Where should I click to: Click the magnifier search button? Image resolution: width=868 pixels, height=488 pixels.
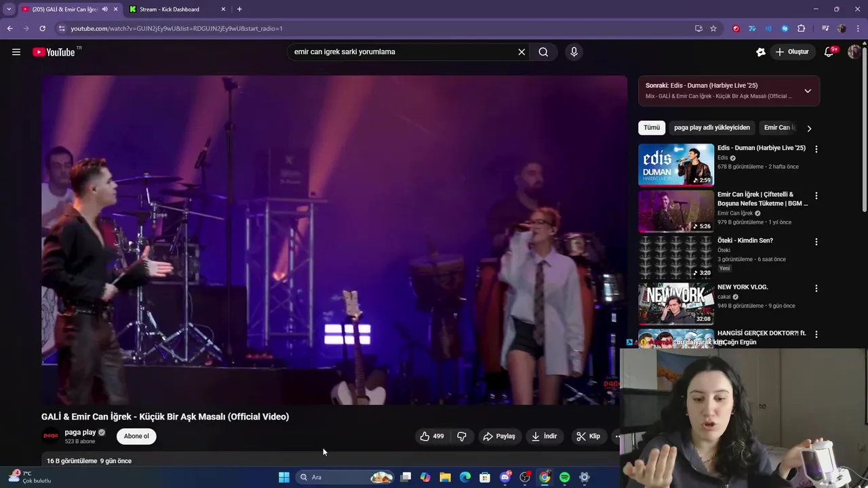(543, 52)
